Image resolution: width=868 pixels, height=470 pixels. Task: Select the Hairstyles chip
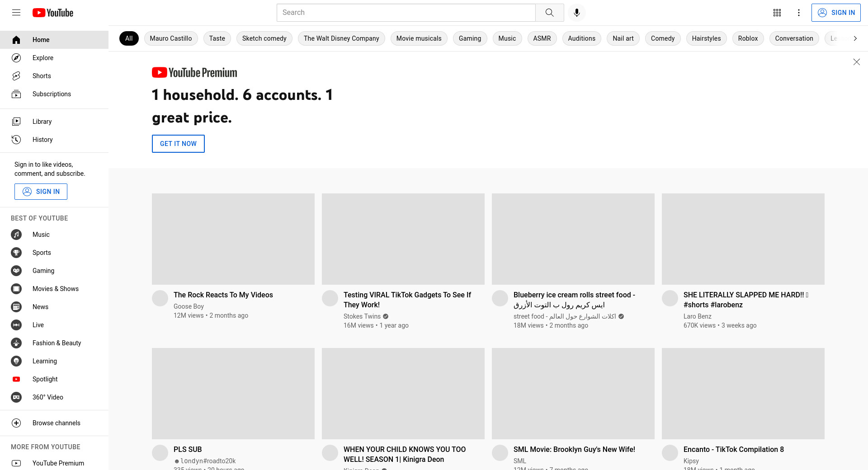pyautogui.click(x=707, y=38)
